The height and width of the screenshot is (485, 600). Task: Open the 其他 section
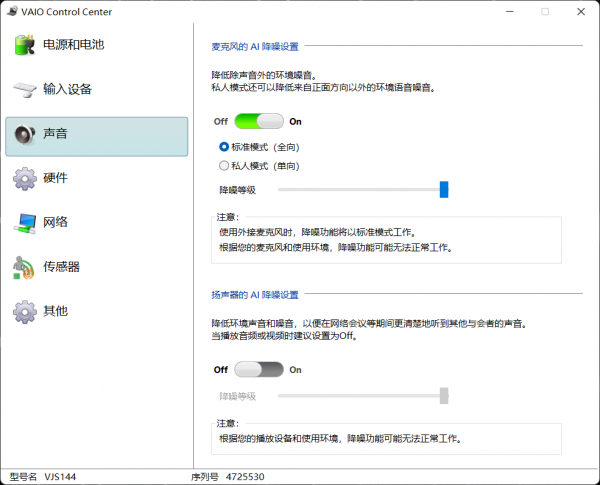[96, 312]
